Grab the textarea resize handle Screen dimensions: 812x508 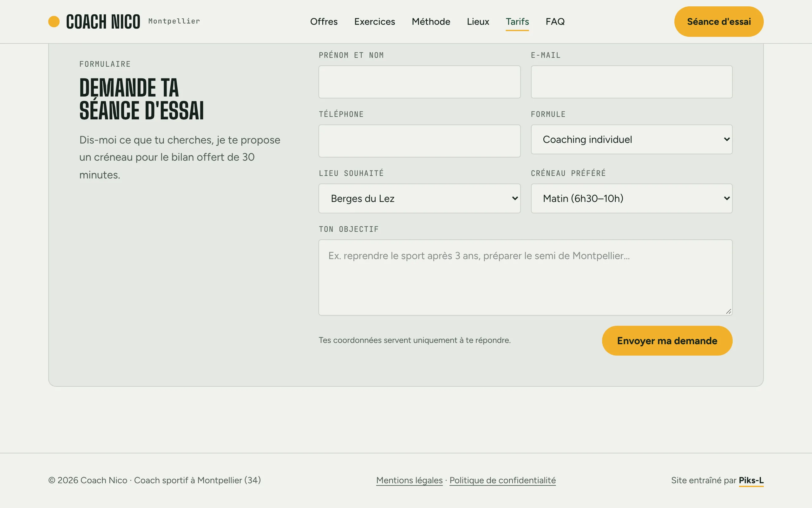click(x=729, y=311)
